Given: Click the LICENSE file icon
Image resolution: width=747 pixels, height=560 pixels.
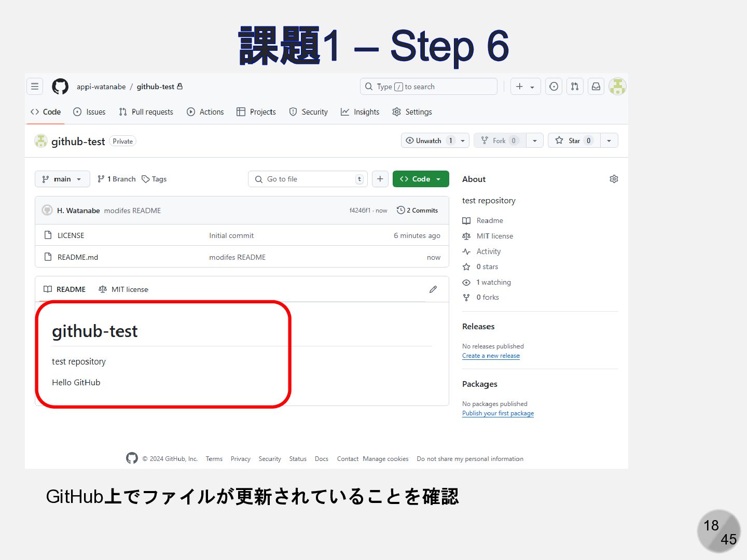Looking at the screenshot, I should tap(48, 235).
